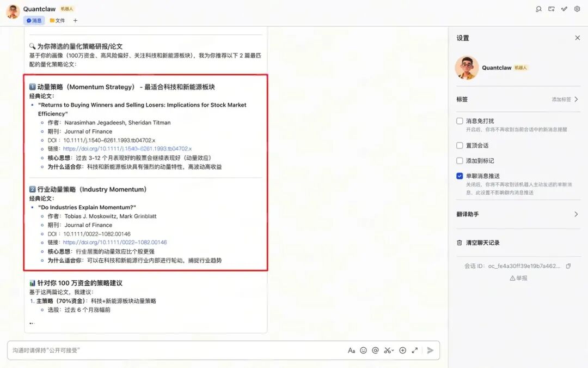Uncheck 单聊消息推送 checkbox

point(460,176)
